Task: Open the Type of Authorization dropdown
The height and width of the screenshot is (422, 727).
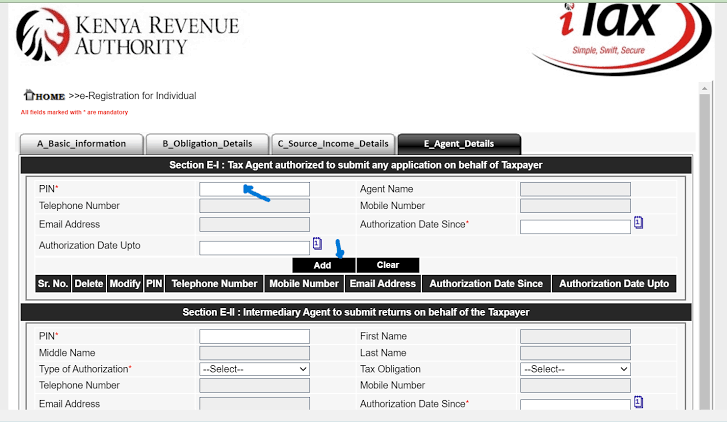Action: [x=255, y=369]
